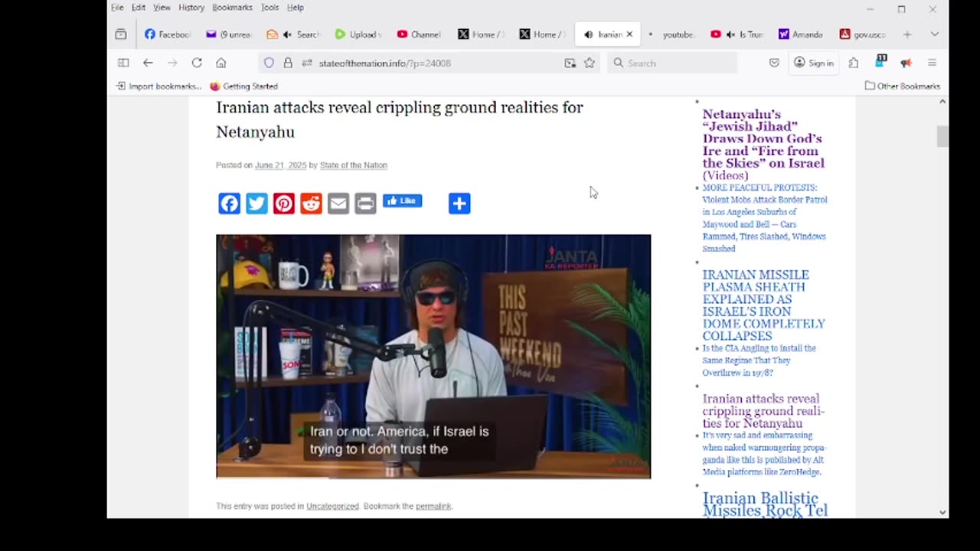
Task: Pin article with Pinterest icon
Action: pos(284,204)
